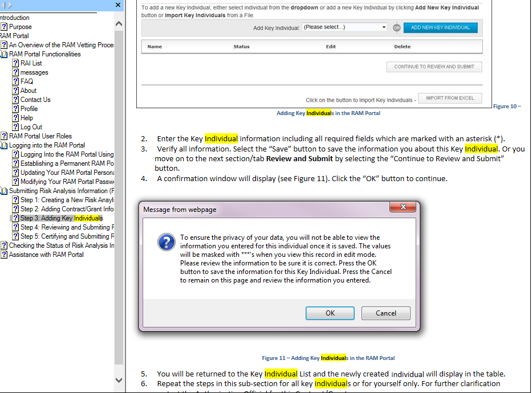This screenshot has height=393, width=532.
Task: Open Logging Into the RAM Portal Using topic
Action: coord(67,154)
